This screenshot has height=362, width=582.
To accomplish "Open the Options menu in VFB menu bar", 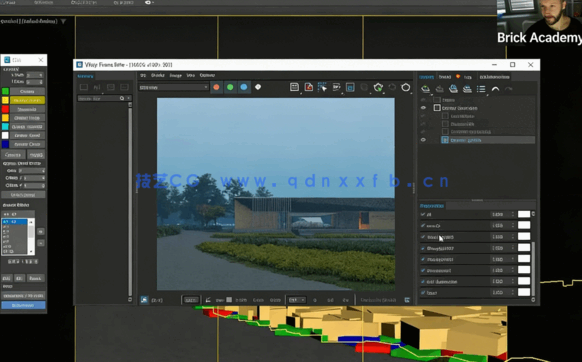I will [x=207, y=75].
